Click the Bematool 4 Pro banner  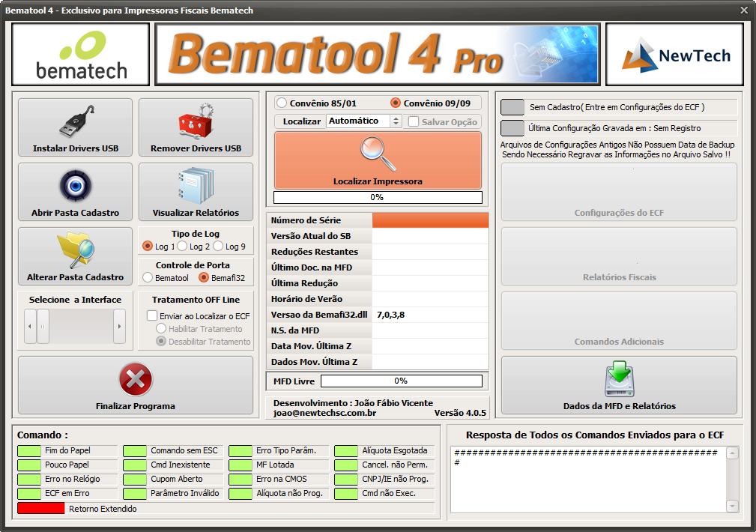point(376,54)
